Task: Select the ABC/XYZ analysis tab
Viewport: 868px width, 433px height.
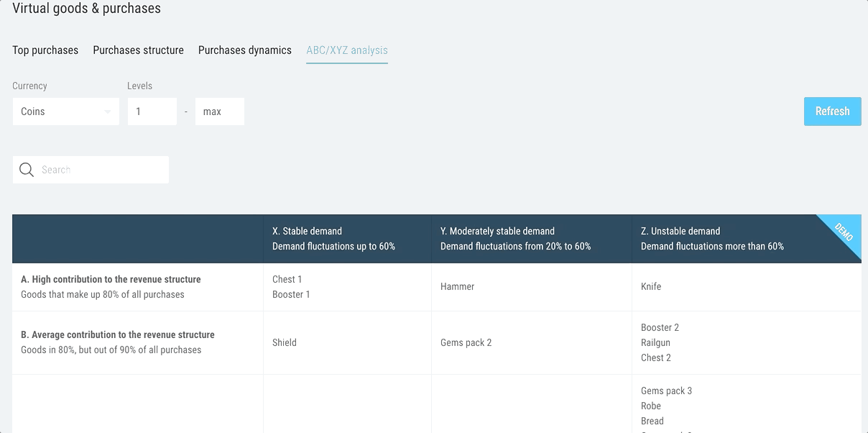Action: 347,50
